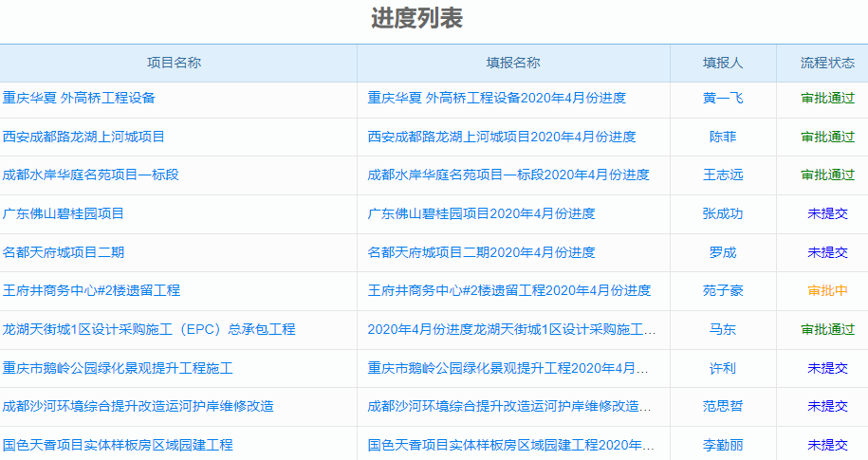Open report 重庆市鹅岭公园绿化景观提升工程2020年4月…
The height and width of the screenshot is (460, 868).
tap(508, 368)
